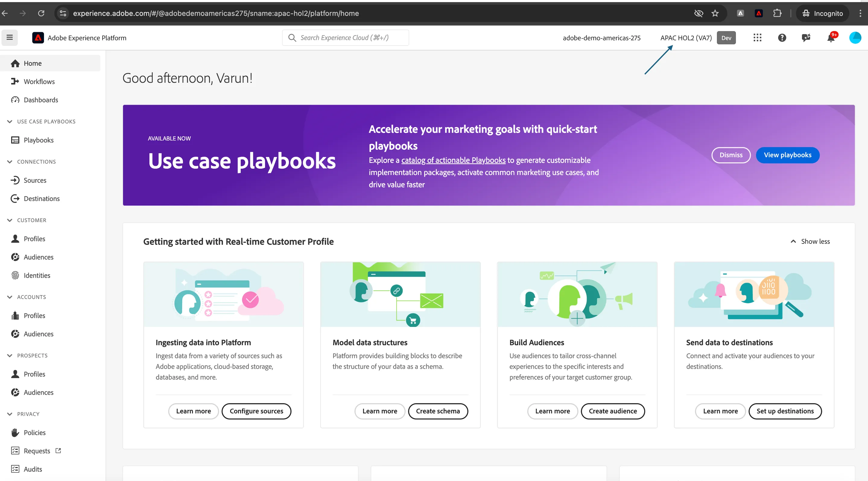
Task: Bookmark page with star icon
Action: click(715, 13)
